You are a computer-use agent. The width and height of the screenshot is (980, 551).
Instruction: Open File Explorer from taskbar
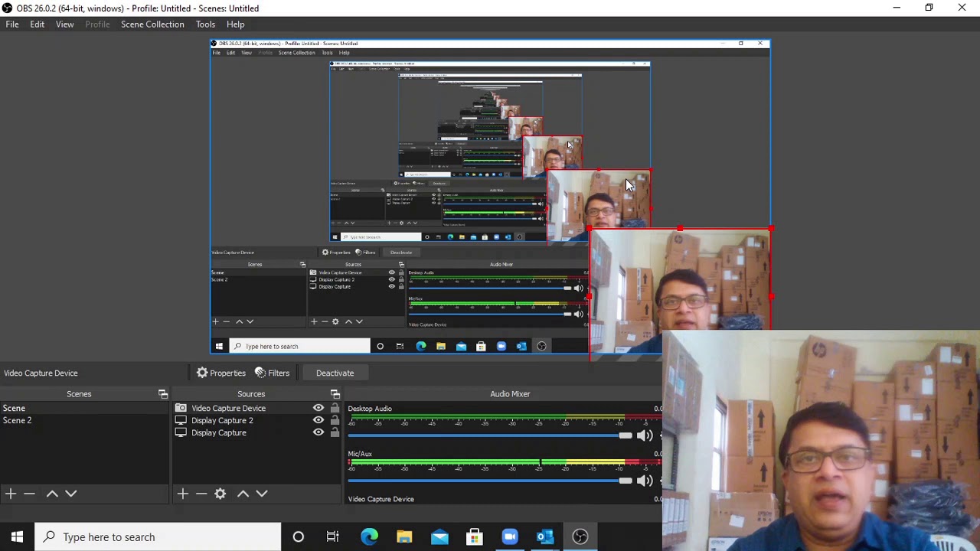(x=404, y=536)
